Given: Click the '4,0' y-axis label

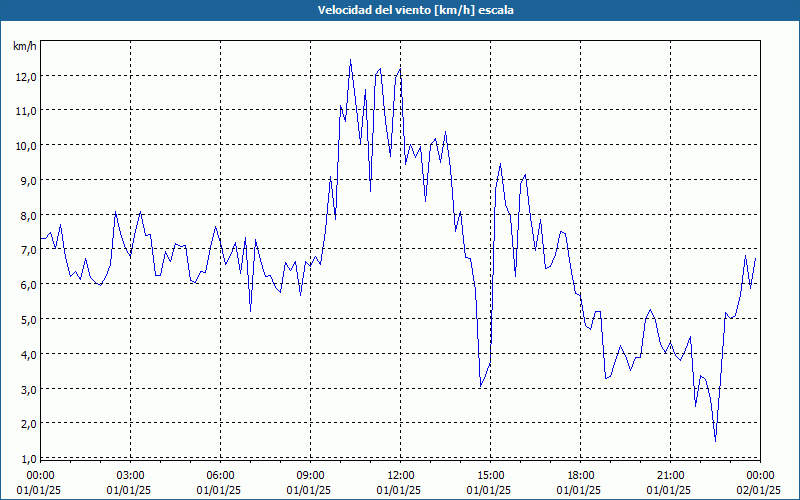Looking at the screenshot, I should click(28, 355).
